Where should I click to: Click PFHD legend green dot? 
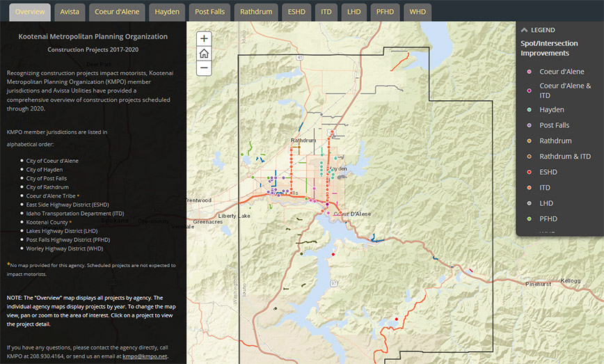[x=530, y=219]
